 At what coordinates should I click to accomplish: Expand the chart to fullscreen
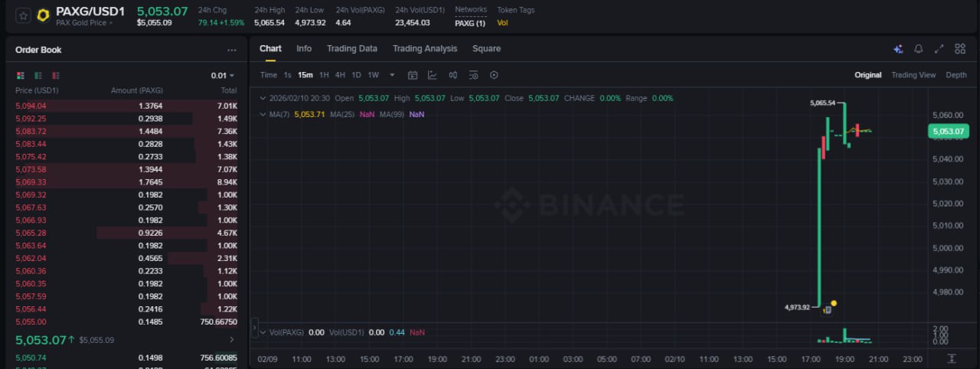(939, 49)
